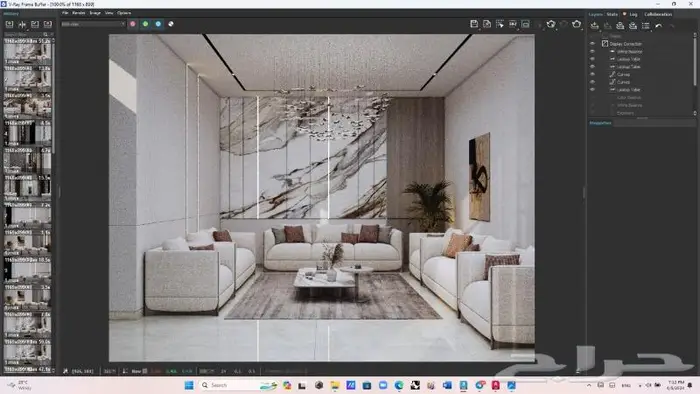Click layers list scroll-up arrow
Image resolution: width=700 pixels, height=394 pixels.
(695, 34)
